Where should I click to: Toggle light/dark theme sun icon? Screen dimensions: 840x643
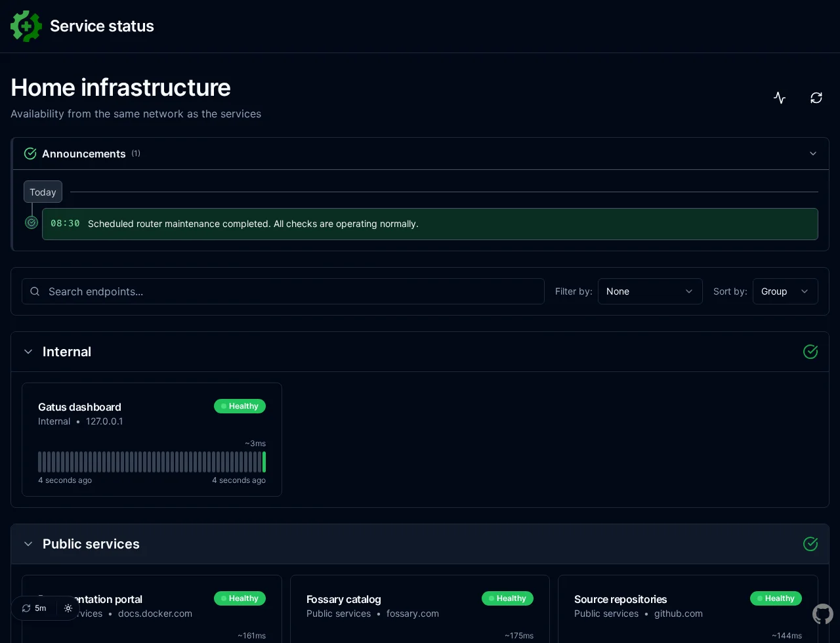coord(68,608)
